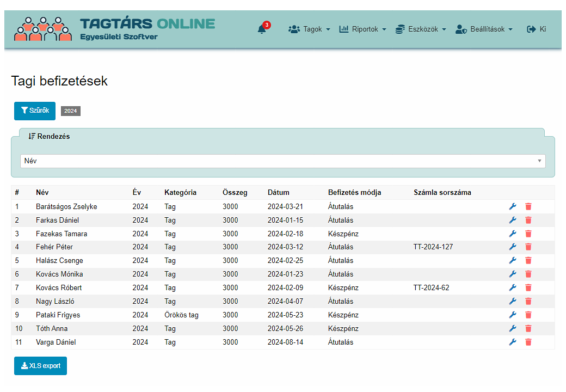Screen dimensions: 566x392
Task: Delete Farkas Dániel payment row
Action: (528, 220)
